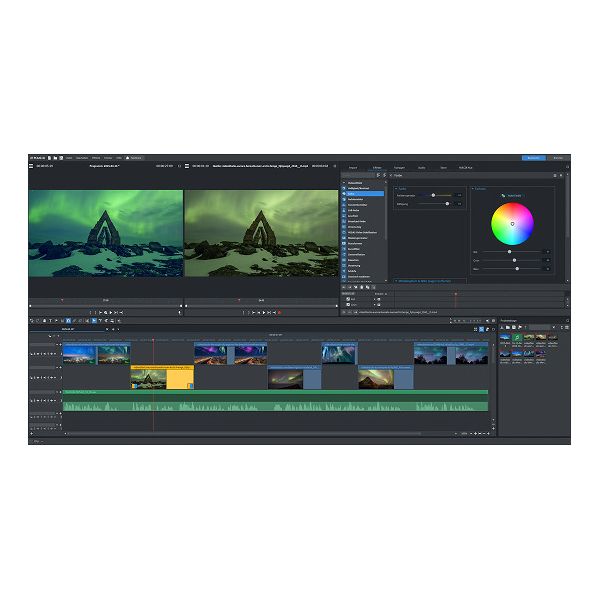Toggle the first keyframe row checkbox icon
Viewport: 600px width, 600px height.
tap(348, 299)
